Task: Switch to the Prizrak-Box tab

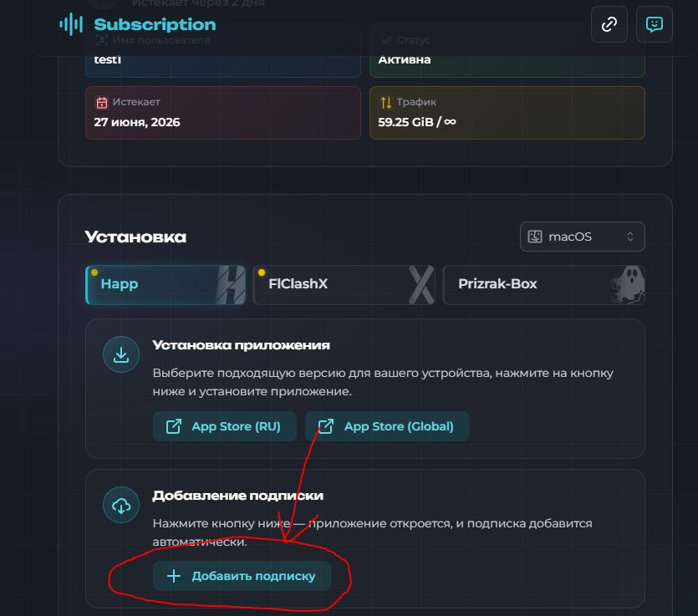Action: (543, 285)
